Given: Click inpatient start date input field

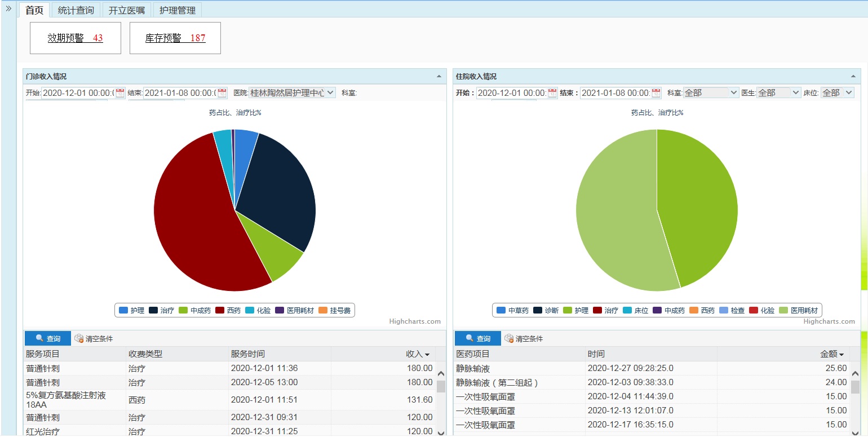Looking at the screenshot, I should click(x=512, y=93).
